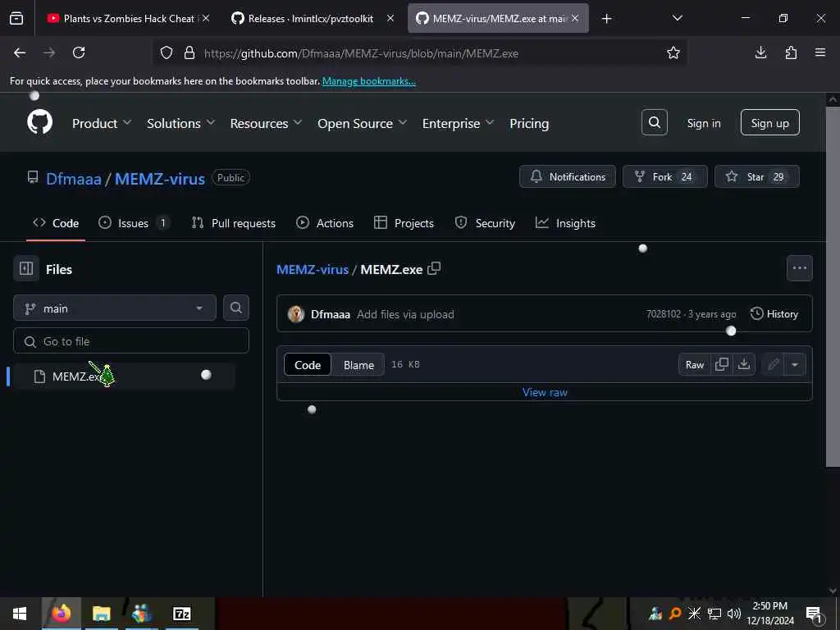Open the three-dots more file actions
This screenshot has height=630, width=840.
(x=799, y=268)
